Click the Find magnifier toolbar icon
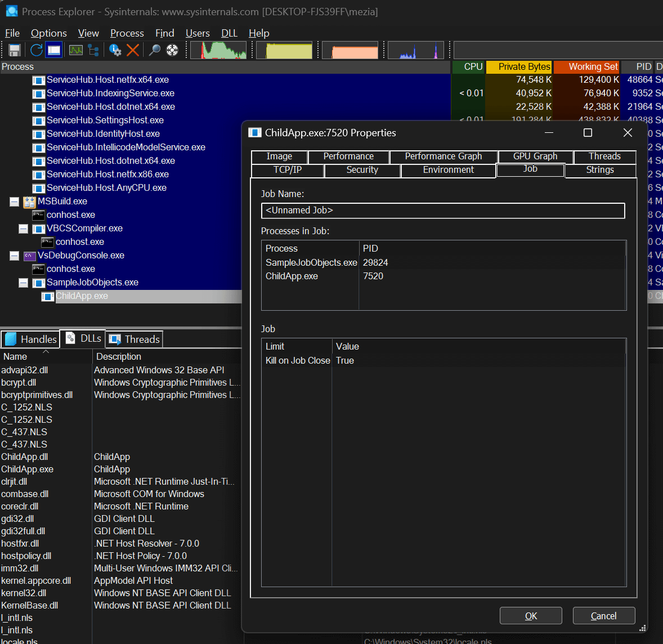 [155, 50]
